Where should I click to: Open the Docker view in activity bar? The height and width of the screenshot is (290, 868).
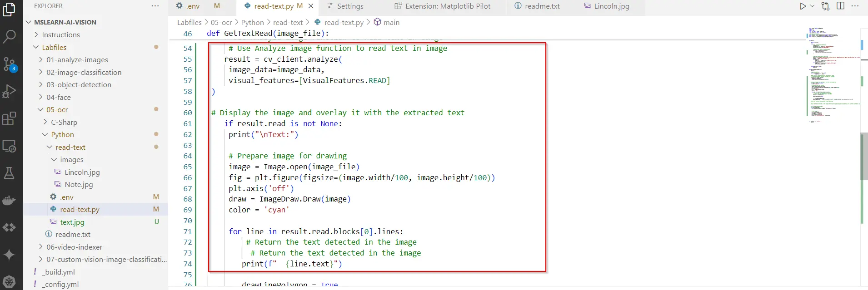coord(9,200)
